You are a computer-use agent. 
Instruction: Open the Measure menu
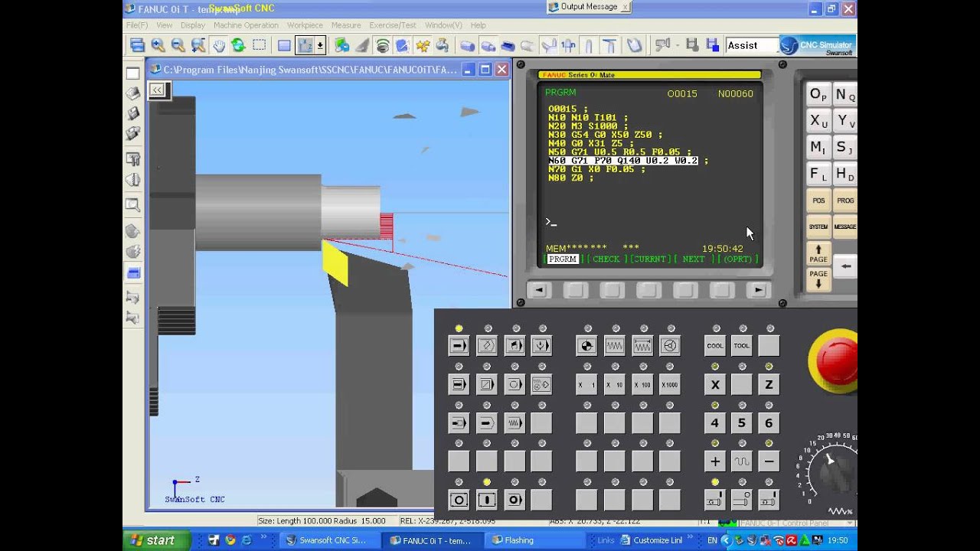(x=346, y=25)
